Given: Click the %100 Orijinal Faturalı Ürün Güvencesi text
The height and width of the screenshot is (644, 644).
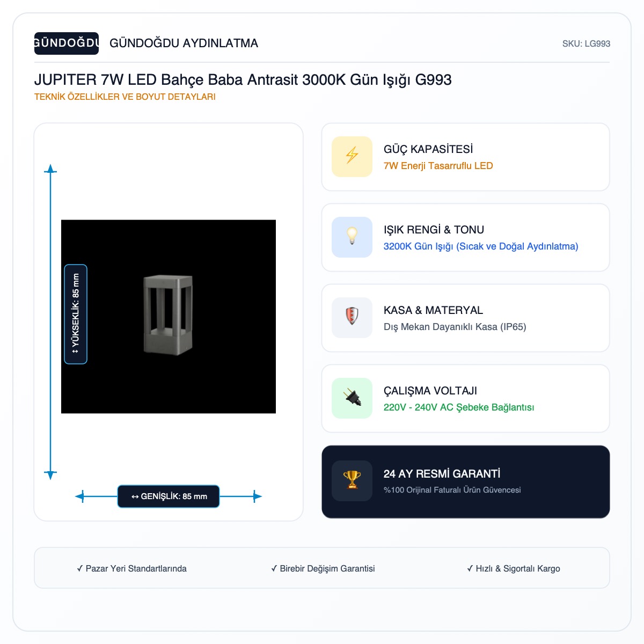Looking at the screenshot, I should [x=452, y=490].
